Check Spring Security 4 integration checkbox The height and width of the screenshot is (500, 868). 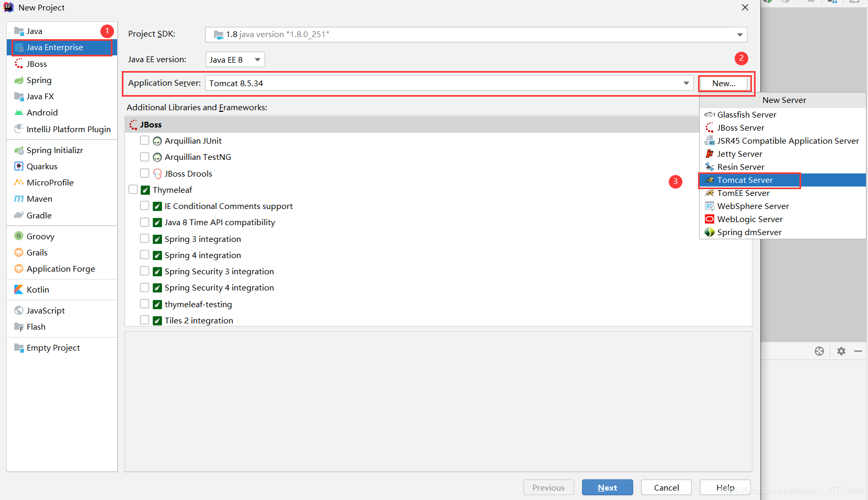pyautogui.click(x=145, y=287)
